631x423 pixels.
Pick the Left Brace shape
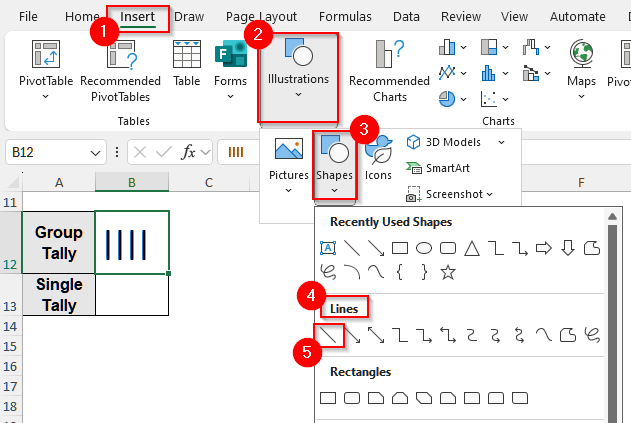point(400,272)
